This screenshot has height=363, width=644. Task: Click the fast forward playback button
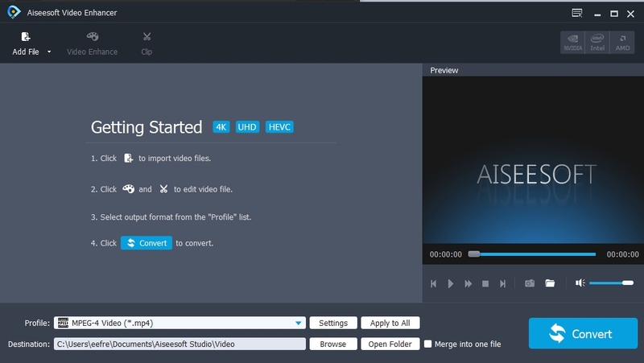[468, 284]
